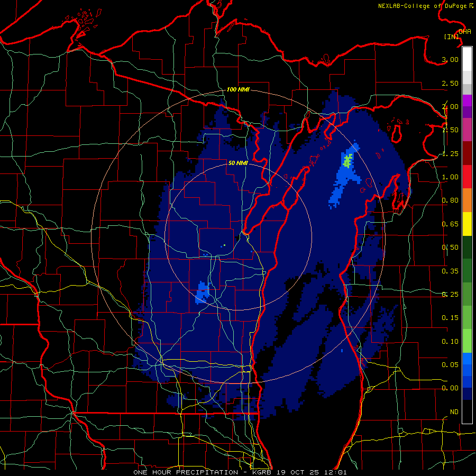Click the 100 NMI range ring label

[239, 89]
